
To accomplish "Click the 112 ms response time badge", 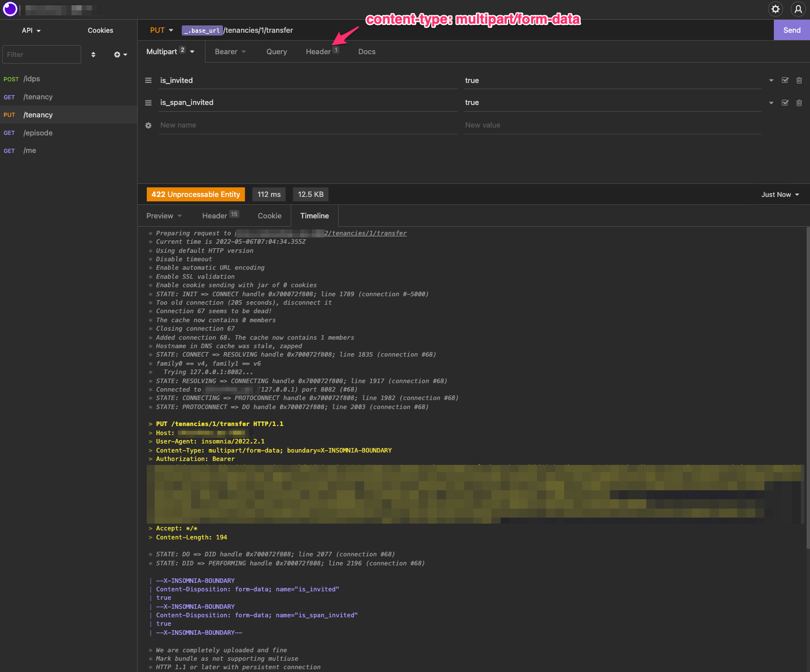I will click(x=269, y=195).
